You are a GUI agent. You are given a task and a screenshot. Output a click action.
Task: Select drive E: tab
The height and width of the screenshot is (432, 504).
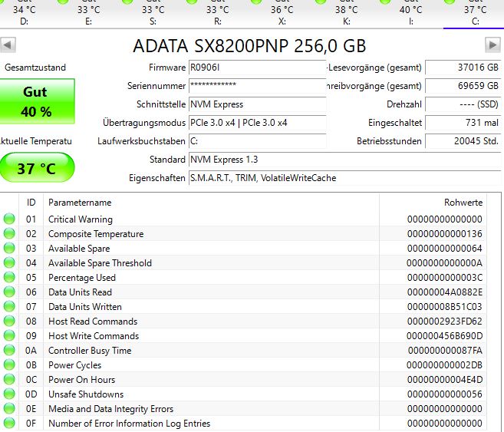(x=89, y=13)
